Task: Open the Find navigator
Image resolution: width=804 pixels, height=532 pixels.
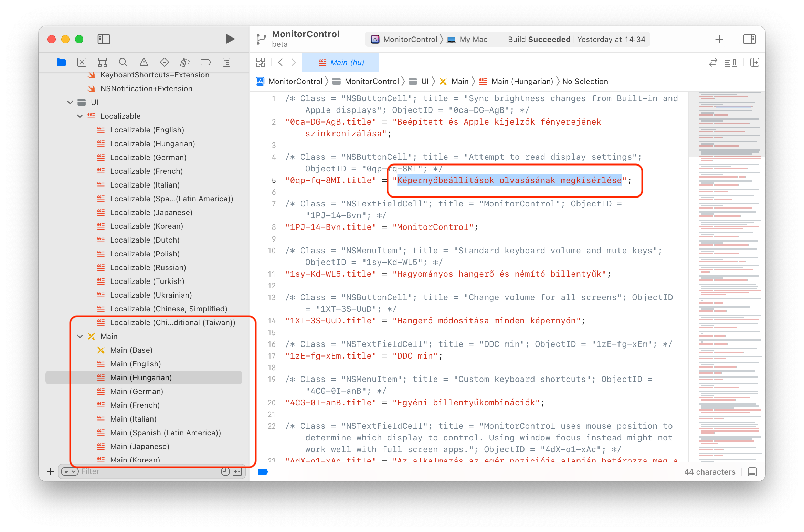Action: point(123,62)
